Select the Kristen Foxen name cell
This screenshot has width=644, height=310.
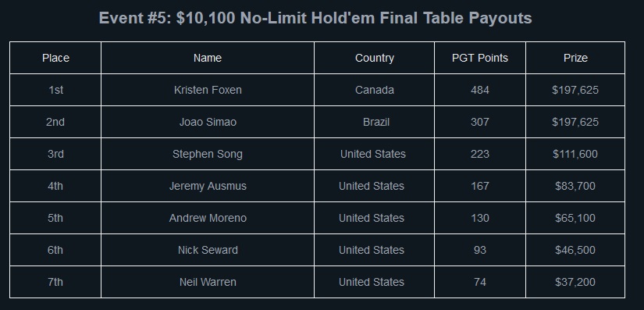tap(208, 90)
